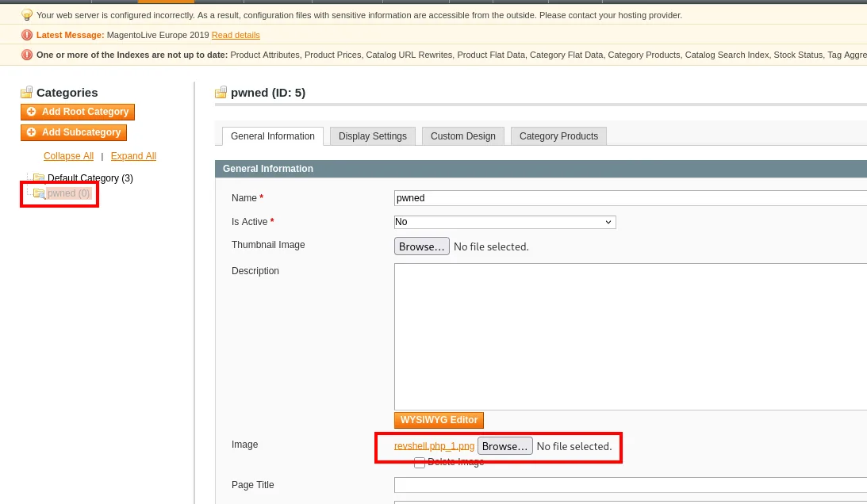Click the lightbulb warning icon
This screenshot has width=867, height=504.
[x=26, y=15]
